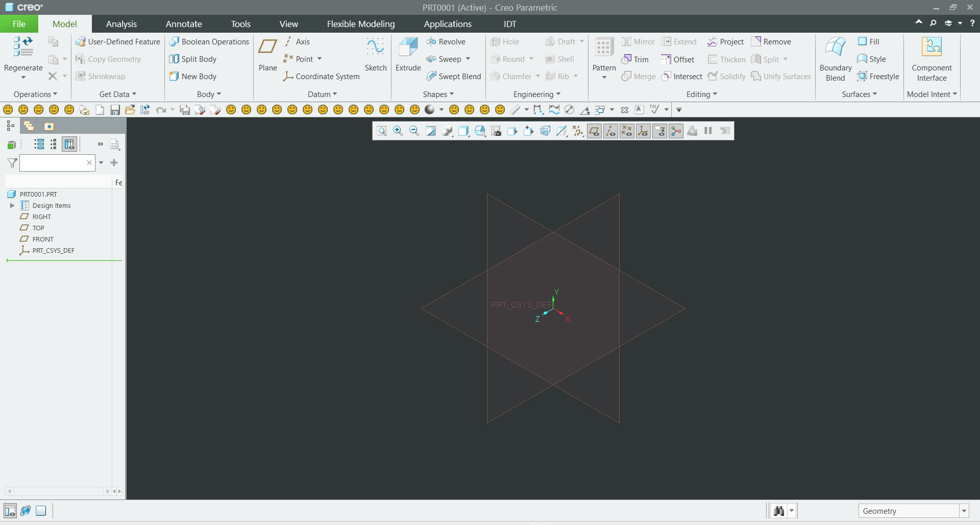This screenshot has height=525, width=980.
Task: Click the Zoom In magnifier icon
Action: [x=398, y=131]
